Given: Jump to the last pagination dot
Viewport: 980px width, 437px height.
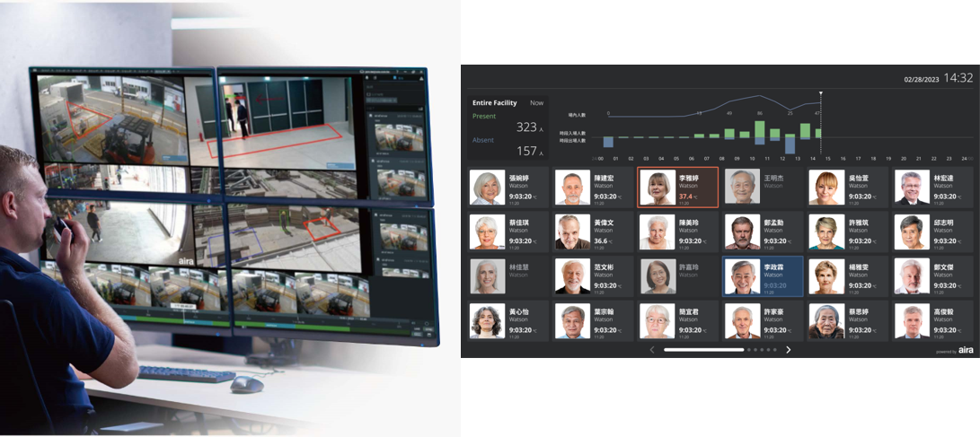Looking at the screenshot, I should pyautogui.click(x=774, y=350).
